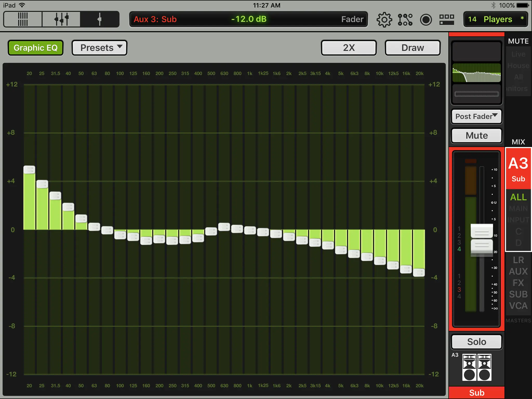The height and width of the screenshot is (399, 532).
Task: Solo the Sub channel
Action: (476, 342)
